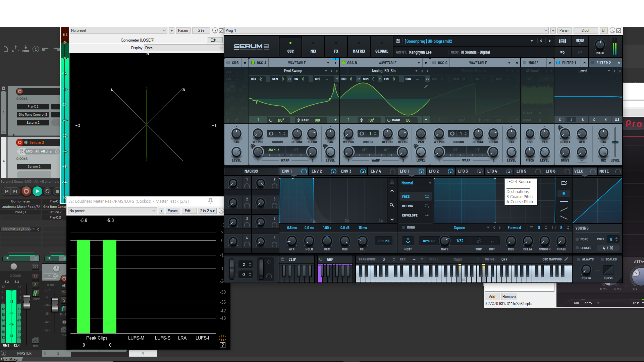Toggle FILTER 1 enable switch

(558, 63)
